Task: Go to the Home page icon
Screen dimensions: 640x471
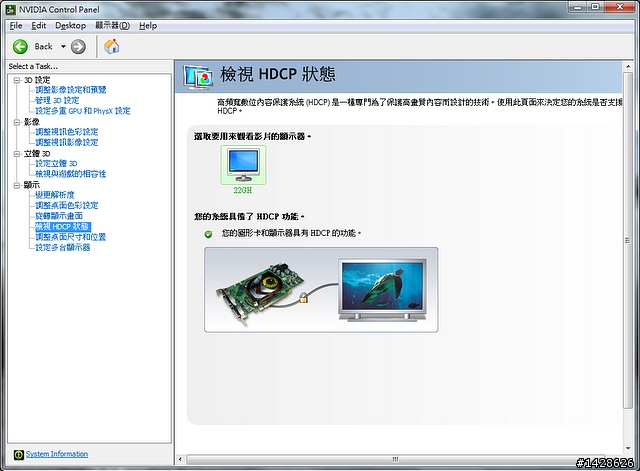Action: 111,46
